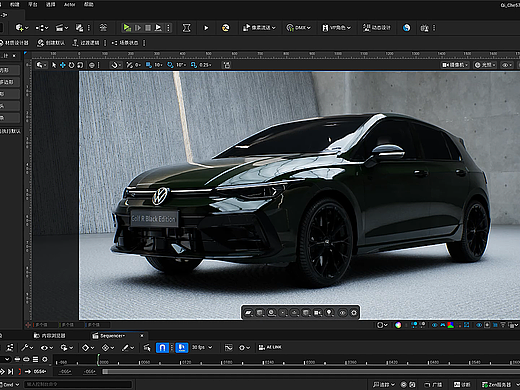Close the Sequencer tab
This screenshot has width=520, height=390.
click(x=142, y=336)
